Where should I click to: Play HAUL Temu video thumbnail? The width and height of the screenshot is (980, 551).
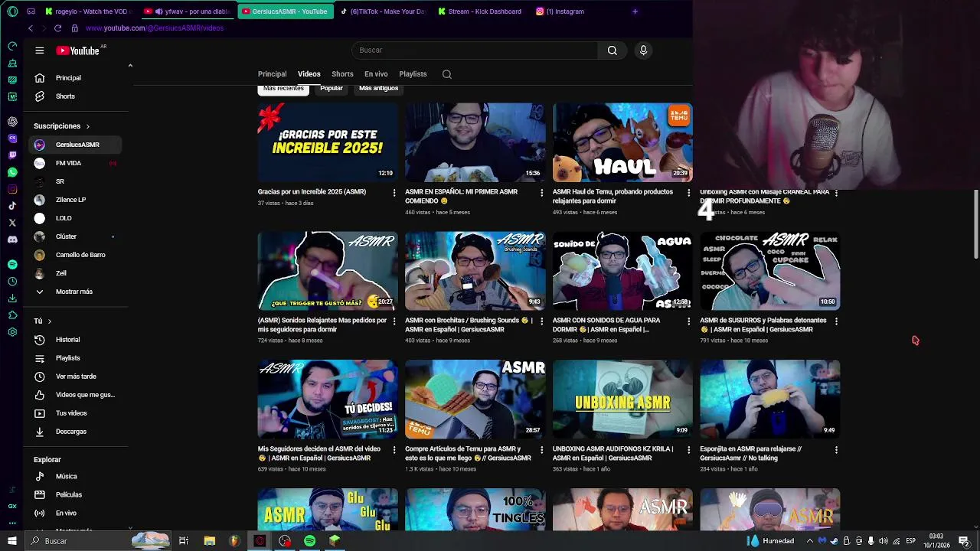(622, 142)
